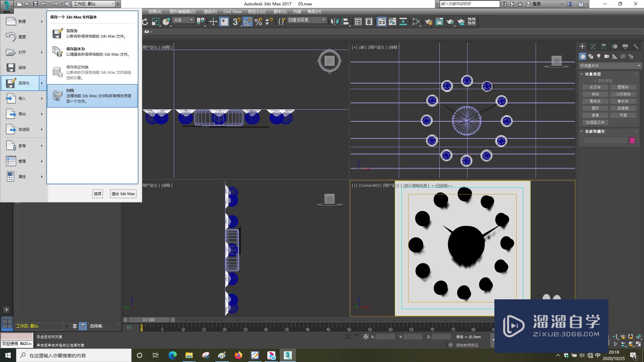The image size is (644, 362).
Task: Click the X coordinate input field
Action: pos(385,337)
